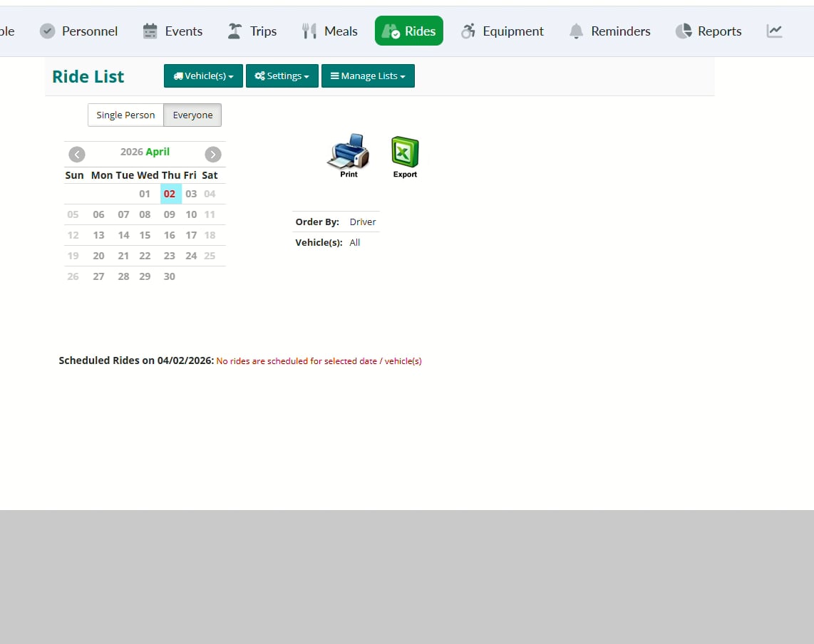
Task: Select April 08 on the calendar
Action: pos(145,215)
